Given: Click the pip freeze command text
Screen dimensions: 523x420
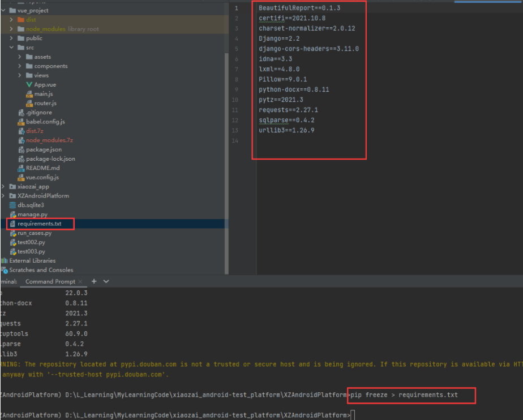Looking at the screenshot, I should coord(404,395).
